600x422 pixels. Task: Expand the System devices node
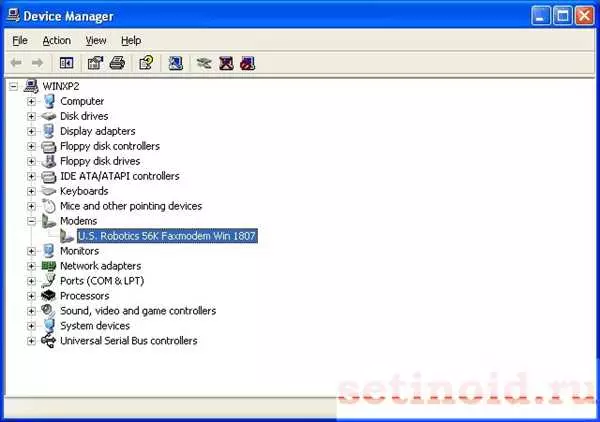(x=31, y=326)
